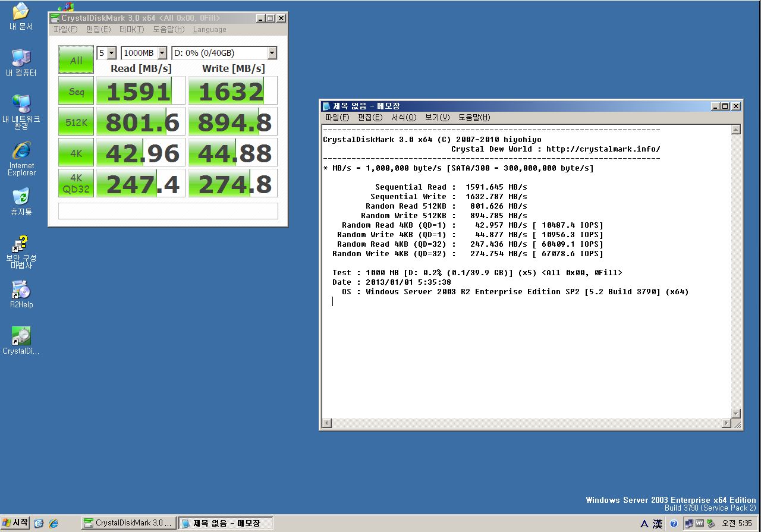Viewport: 761px width, 532px height.
Task: Click the 4K QD32 read result 247.4
Action: coord(141,184)
